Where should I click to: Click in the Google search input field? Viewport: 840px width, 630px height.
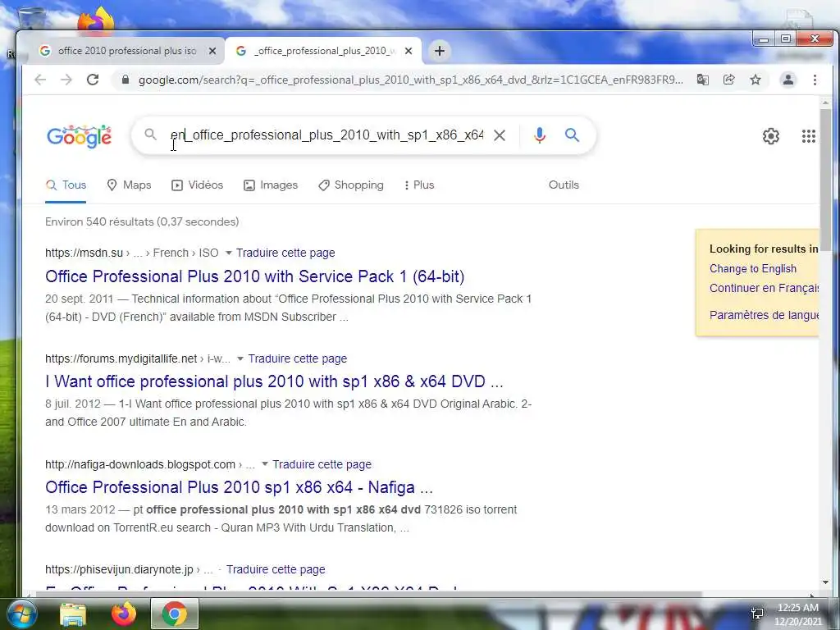(x=326, y=135)
